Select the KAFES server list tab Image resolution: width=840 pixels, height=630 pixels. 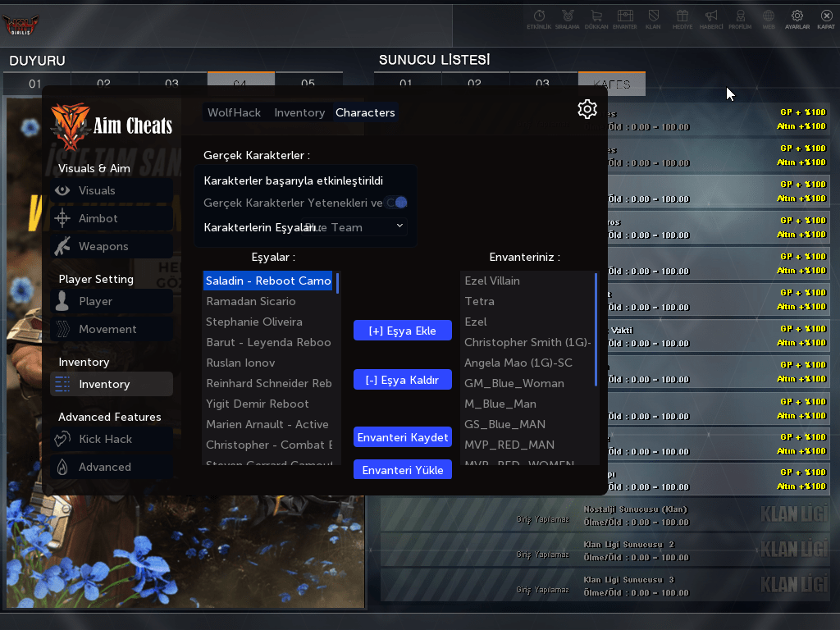(x=612, y=84)
